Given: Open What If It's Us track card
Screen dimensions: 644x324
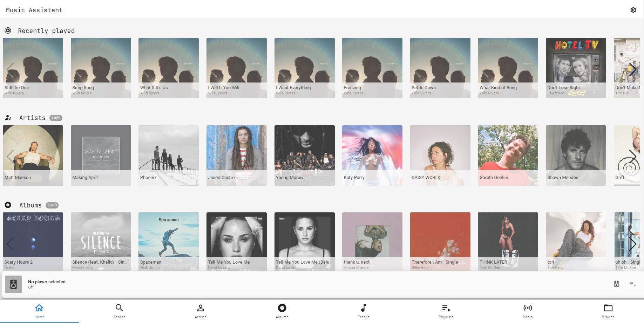Looking at the screenshot, I should [169, 68].
